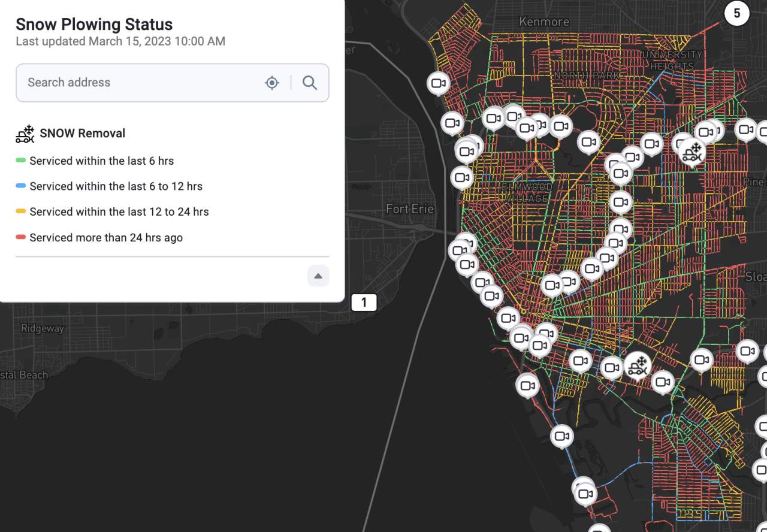Toggle the 'Serviced within the last 6 to 12 hrs' entry
This screenshot has width=767, height=532.
pyautogui.click(x=116, y=186)
